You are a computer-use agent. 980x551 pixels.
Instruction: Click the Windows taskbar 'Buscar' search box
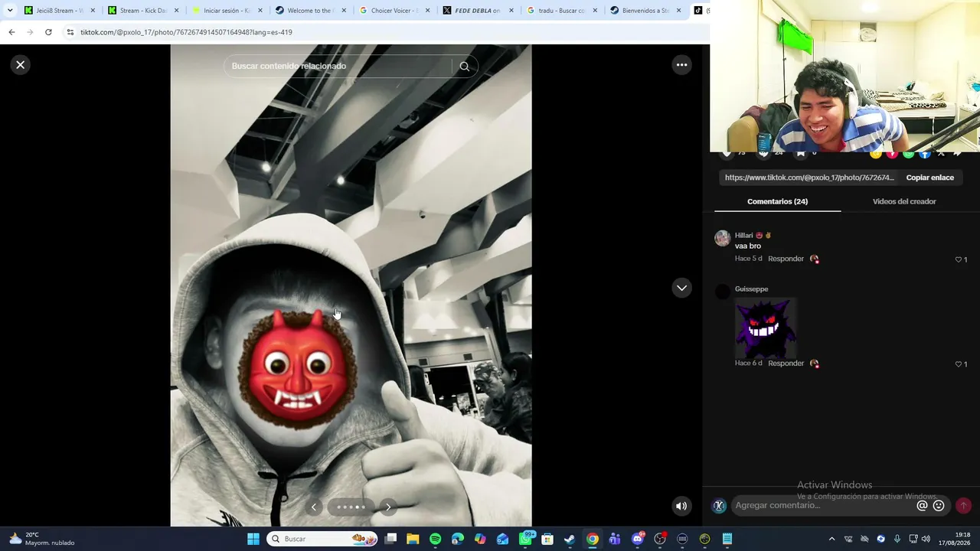(322, 539)
